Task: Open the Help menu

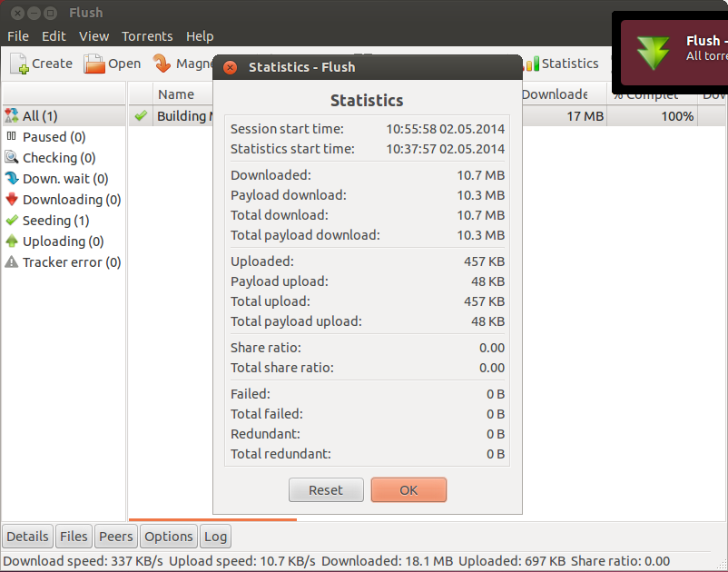Action: pos(200,36)
